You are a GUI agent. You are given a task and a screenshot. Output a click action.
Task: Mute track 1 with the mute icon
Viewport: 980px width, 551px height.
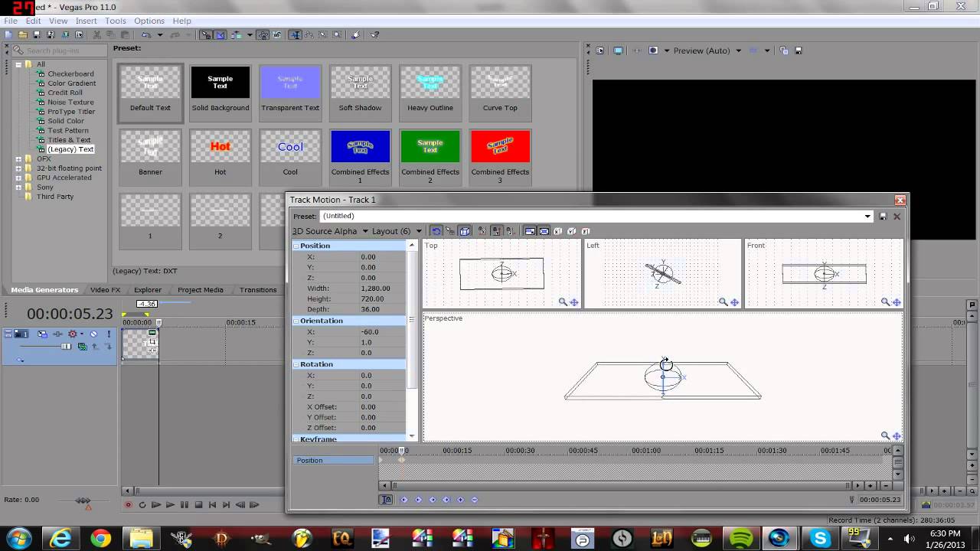pyautogui.click(x=93, y=334)
